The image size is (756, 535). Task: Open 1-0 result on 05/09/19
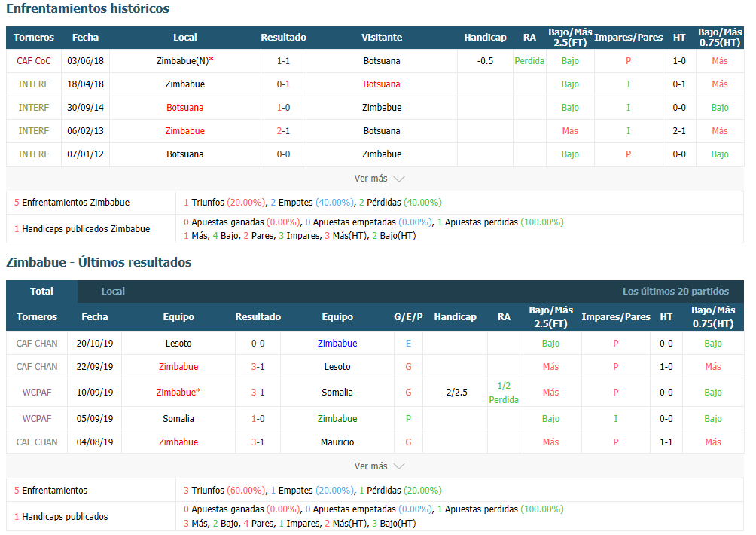258,419
